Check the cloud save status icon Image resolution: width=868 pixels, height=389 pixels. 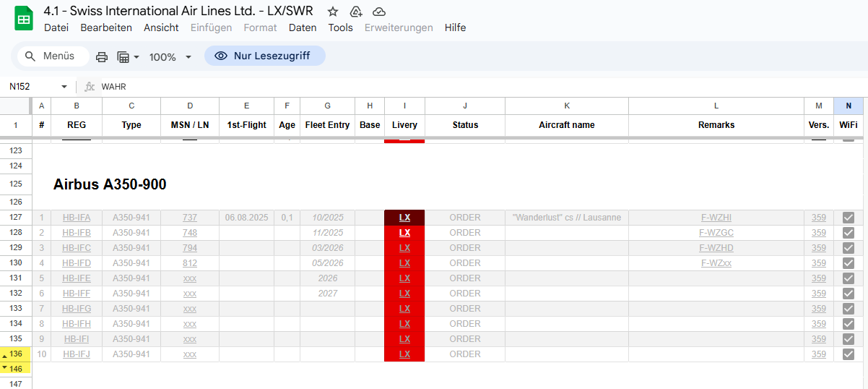point(379,12)
